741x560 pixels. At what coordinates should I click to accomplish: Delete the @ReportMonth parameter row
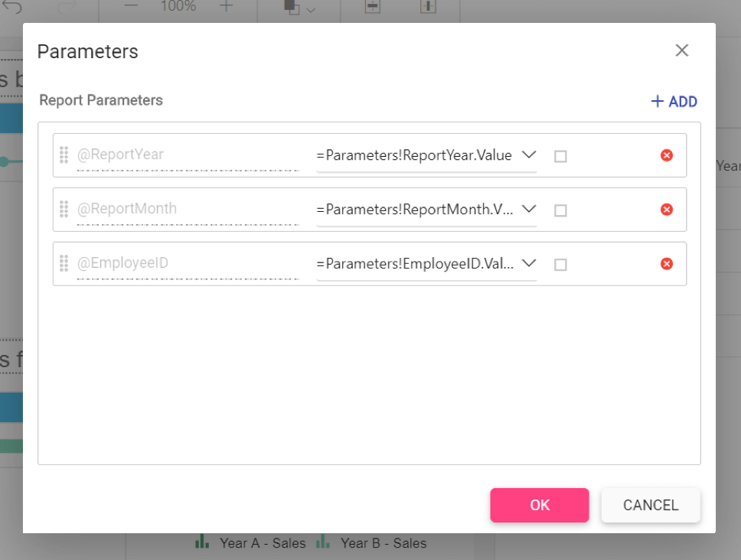point(666,210)
